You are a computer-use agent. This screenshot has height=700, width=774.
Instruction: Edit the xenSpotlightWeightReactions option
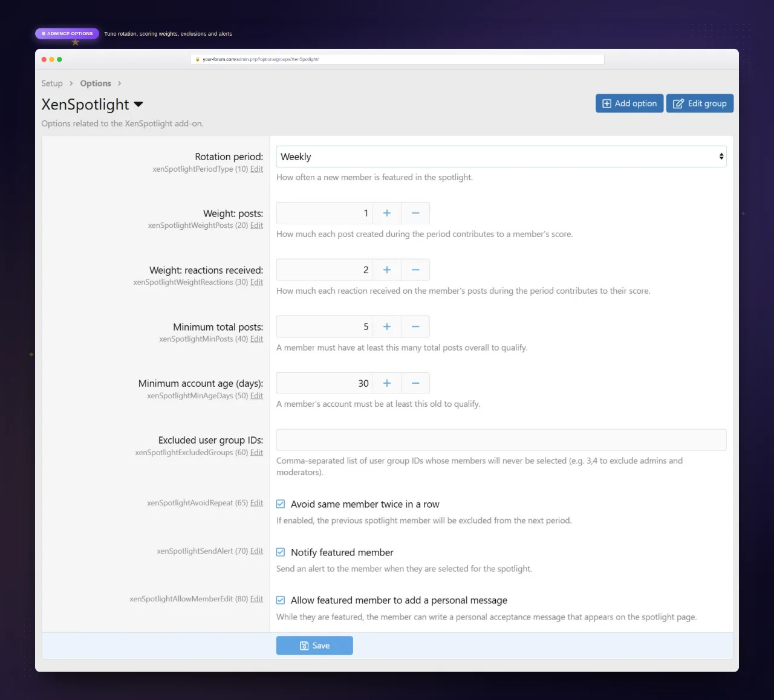tap(256, 282)
